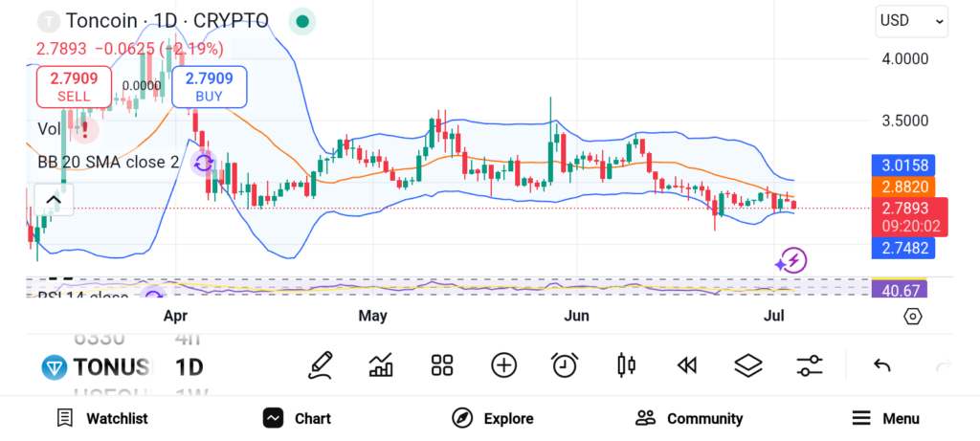Click the purple 40.67 RSI value label
This screenshot has width=980, height=441.
tap(900, 290)
